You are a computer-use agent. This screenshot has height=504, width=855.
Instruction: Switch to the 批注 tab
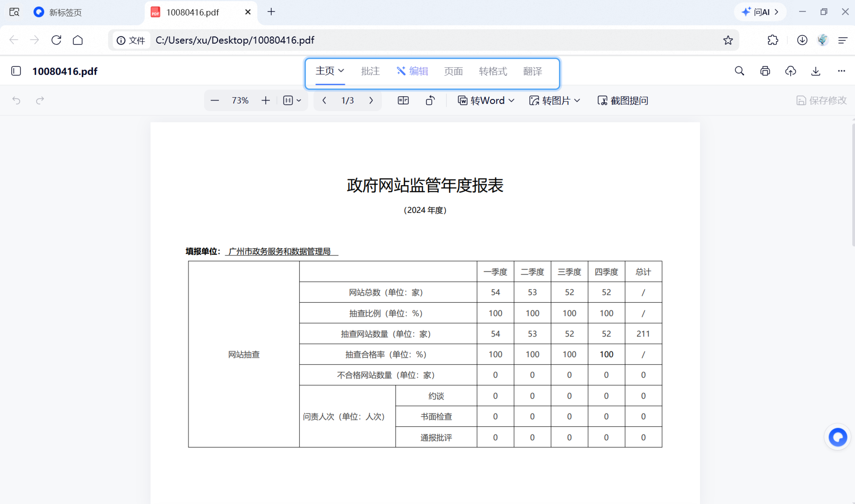(x=370, y=71)
